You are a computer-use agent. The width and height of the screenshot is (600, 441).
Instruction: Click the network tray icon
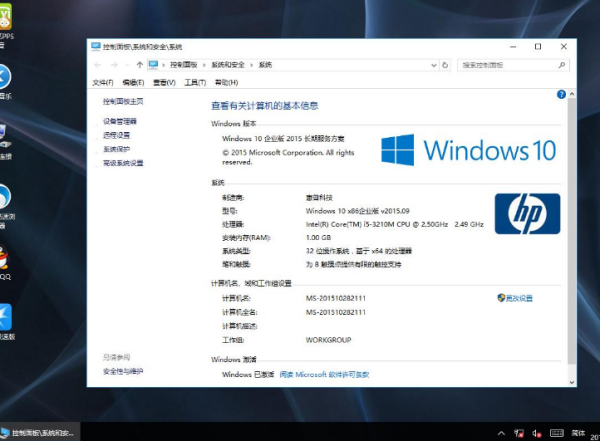coord(519,433)
